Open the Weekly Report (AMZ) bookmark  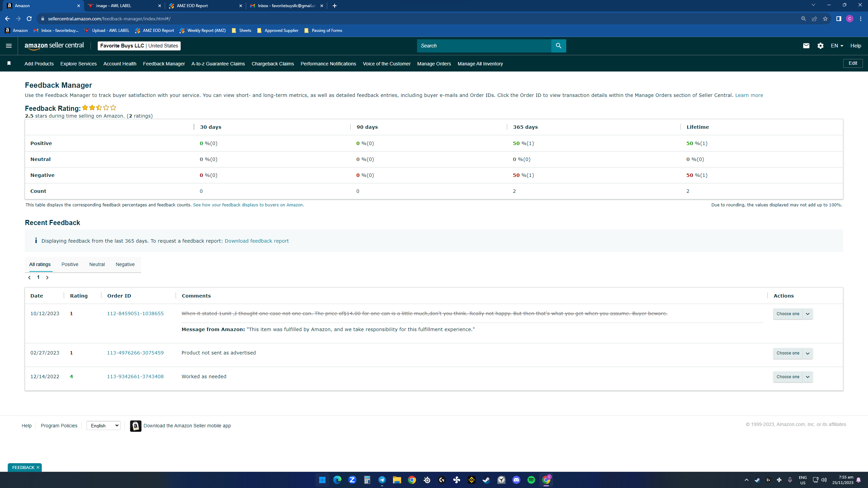[x=203, y=30]
